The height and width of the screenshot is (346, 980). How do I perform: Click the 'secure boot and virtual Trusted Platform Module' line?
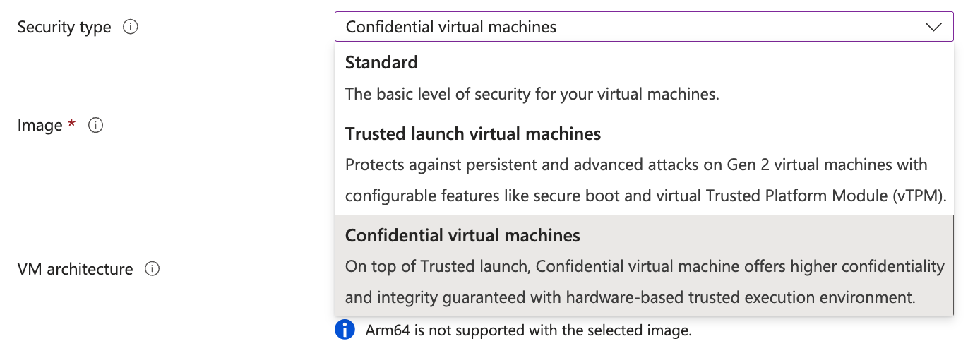645,196
